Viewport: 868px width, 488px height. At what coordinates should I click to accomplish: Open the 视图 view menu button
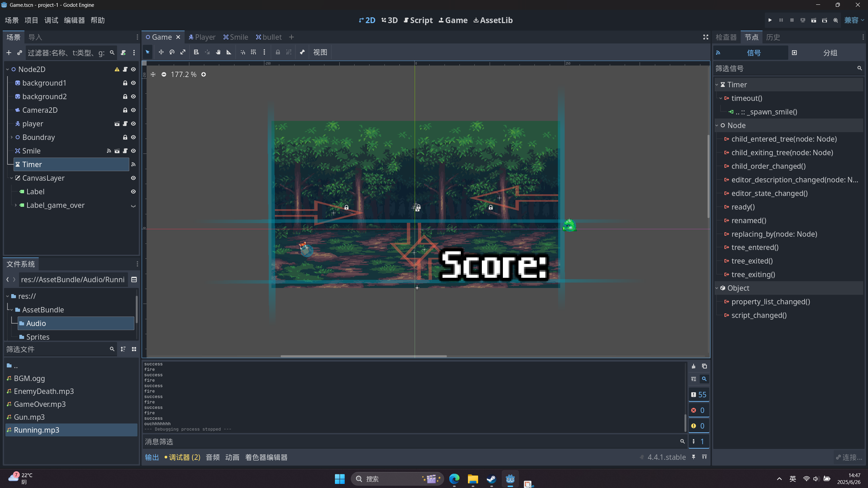coord(320,52)
